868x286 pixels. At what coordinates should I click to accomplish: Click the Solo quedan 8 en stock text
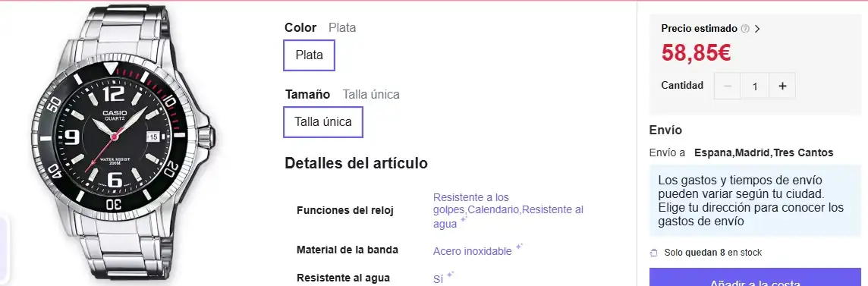click(x=713, y=253)
